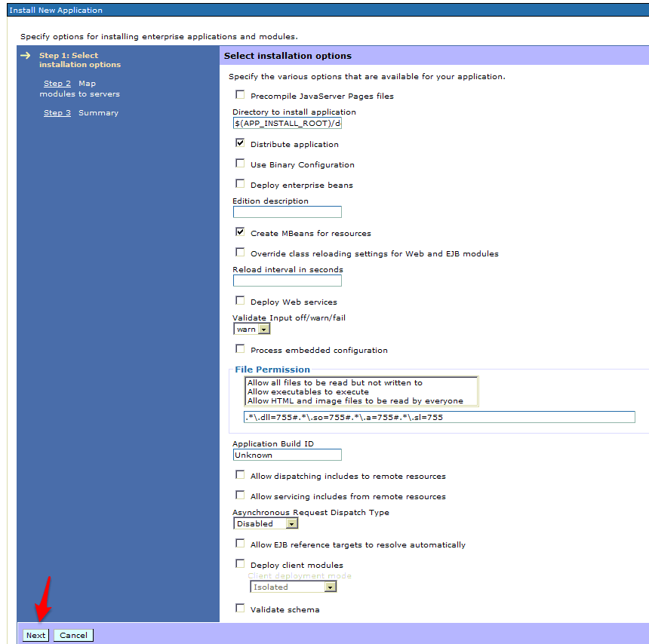Enable Allow EJB reference targets to resolve automatically
This screenshot has width=649, height=644.
tap(240, 544)
